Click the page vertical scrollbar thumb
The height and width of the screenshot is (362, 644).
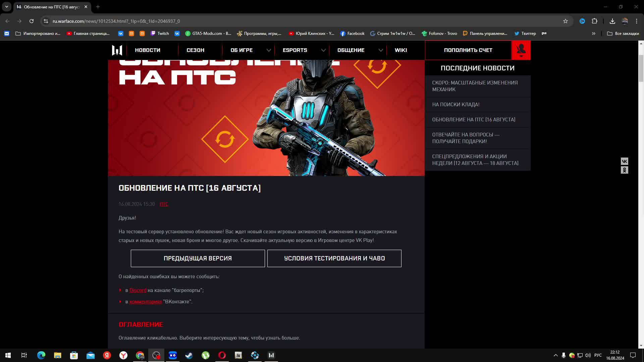click(x=641, y=69)
